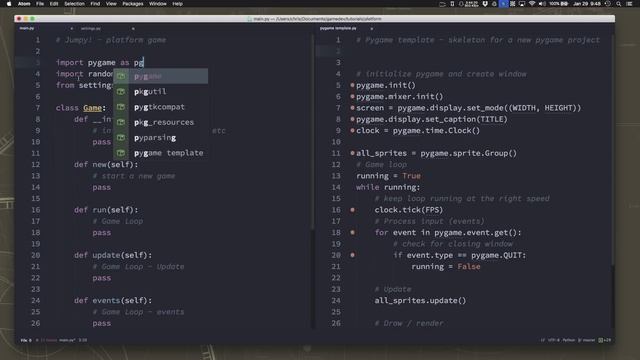Image resolution: width=640 pixels, height=360 pixels.
Task: Click the git branch master in status bar
Action: tap(587, 340)
